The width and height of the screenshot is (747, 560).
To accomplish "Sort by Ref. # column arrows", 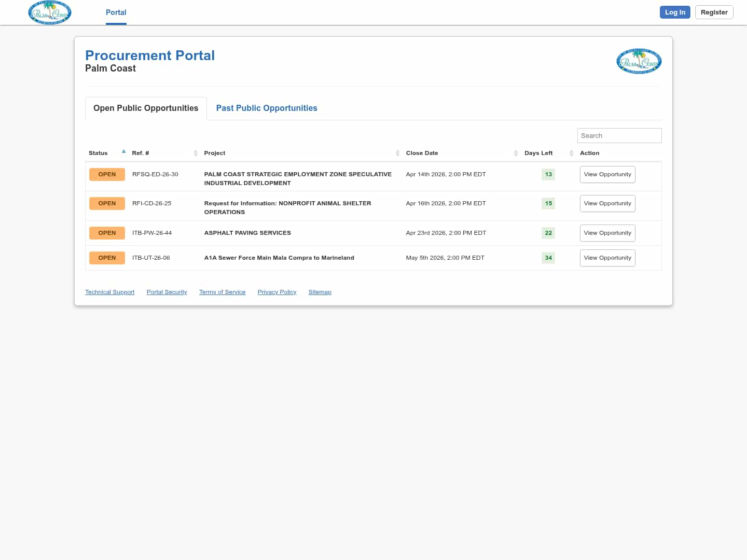I will (196, 153).
